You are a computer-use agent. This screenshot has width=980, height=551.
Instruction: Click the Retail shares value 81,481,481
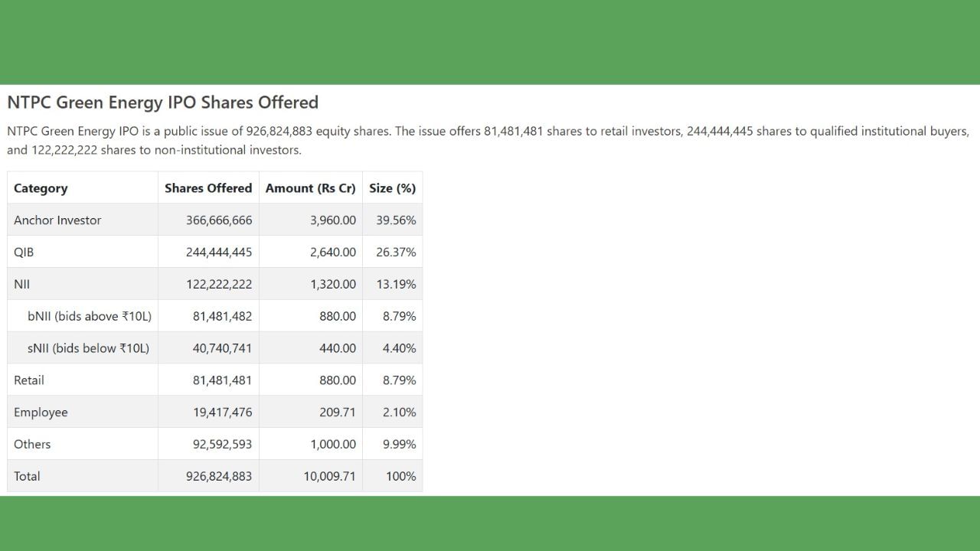pos(222,380)
